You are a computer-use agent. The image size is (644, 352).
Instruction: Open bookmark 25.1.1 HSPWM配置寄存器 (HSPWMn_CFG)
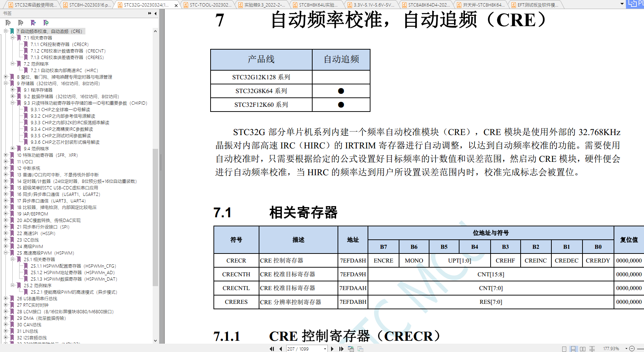pos(73,266)
